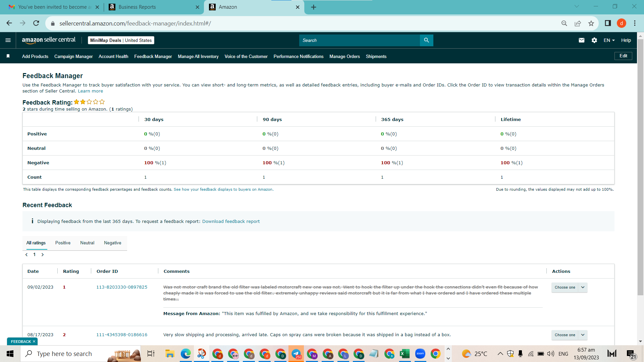The height and width of the screenshot is (362, 644).
Task: Click the browser zoom magnifier icon
Action: tap(564, 23)
